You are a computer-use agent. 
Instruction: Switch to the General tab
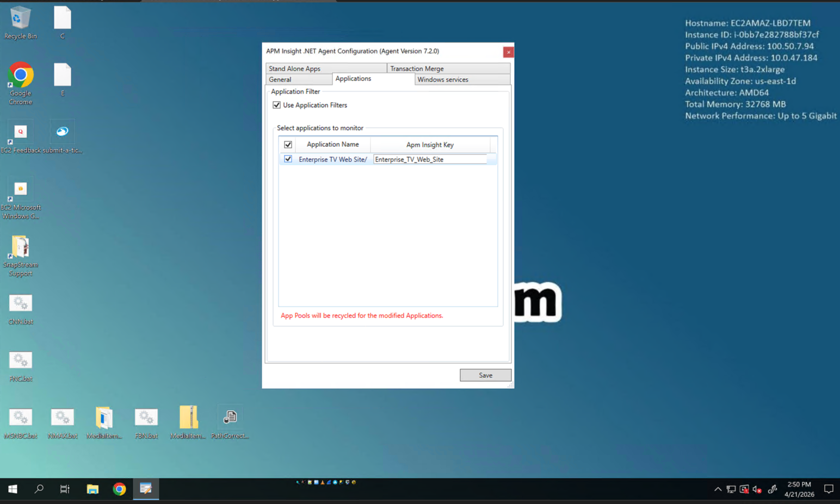298,79
